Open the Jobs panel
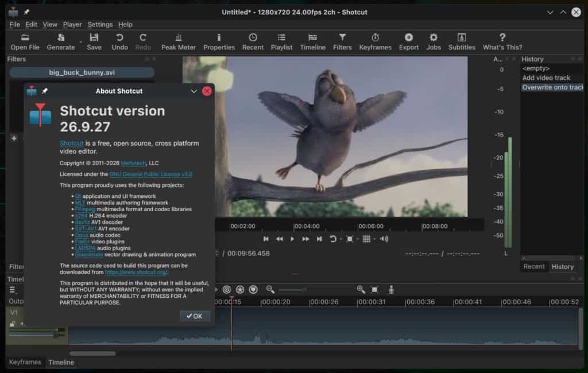588x373 pixels. pyautogui.click(x=434, y=42)
